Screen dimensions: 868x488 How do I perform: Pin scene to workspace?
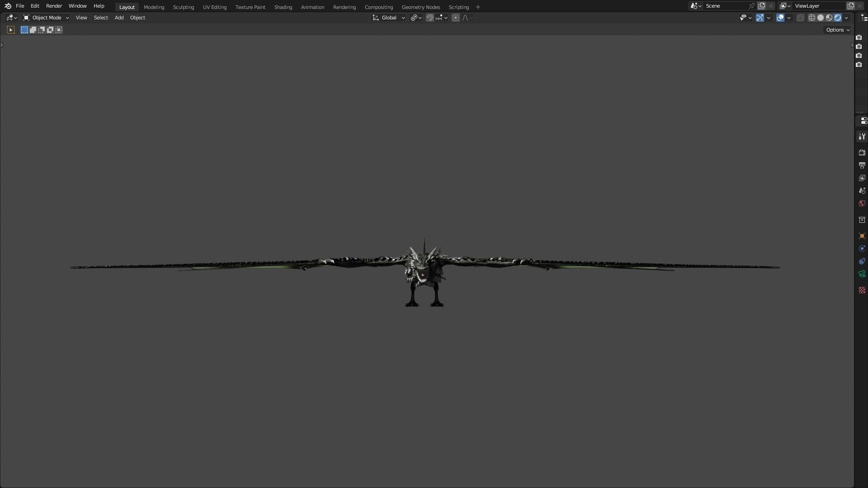coord(752,6)
